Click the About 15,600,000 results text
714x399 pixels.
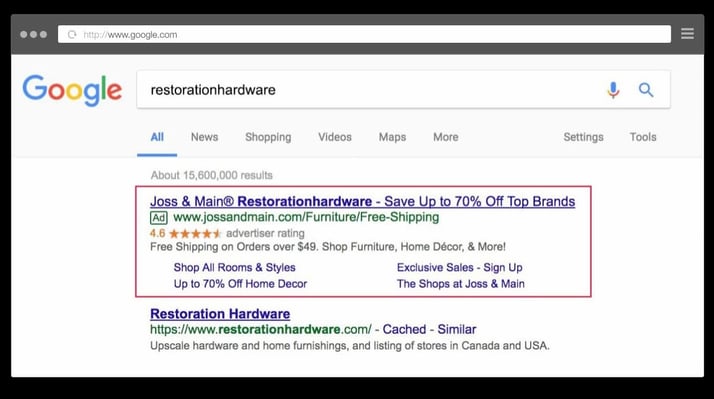tap(212, 175)
